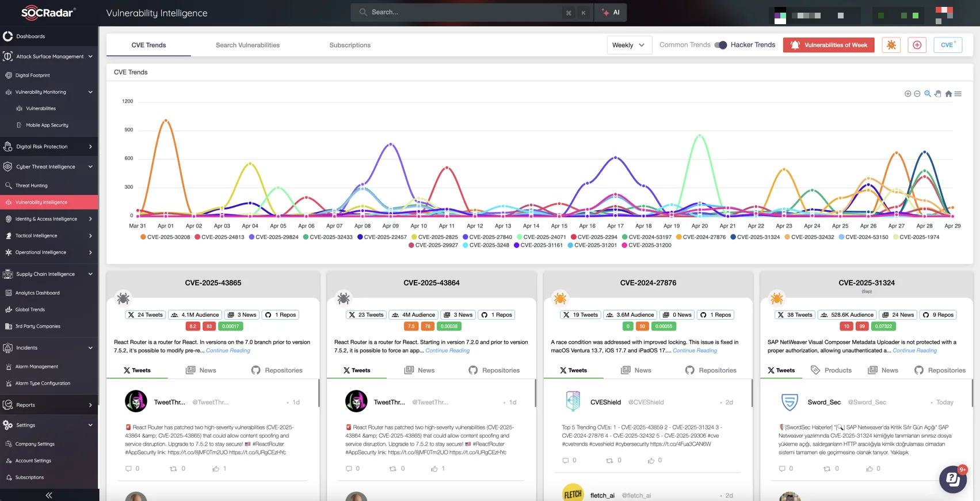980x501 pixels.
Task: Collapse the sidebar with double-chevron icon
Action: click(x=49, y=495)
